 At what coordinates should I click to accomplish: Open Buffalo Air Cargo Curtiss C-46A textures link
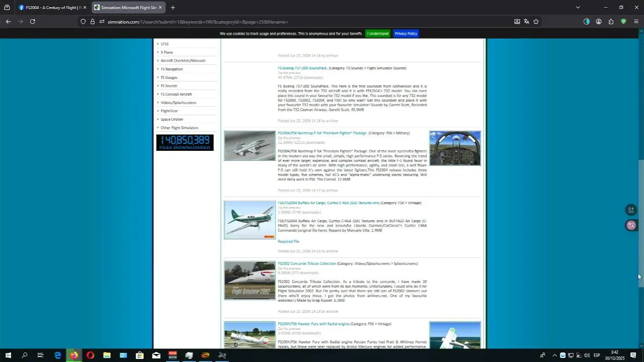tap(329, 203)
